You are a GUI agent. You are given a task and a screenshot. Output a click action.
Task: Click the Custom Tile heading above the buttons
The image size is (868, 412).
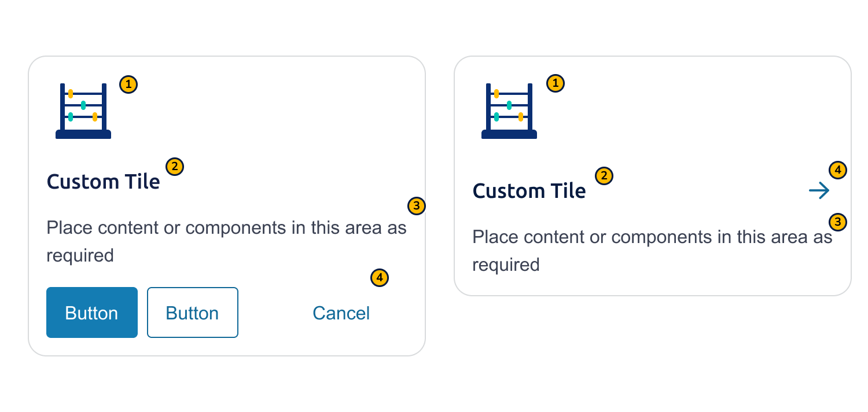coord(103,182)
